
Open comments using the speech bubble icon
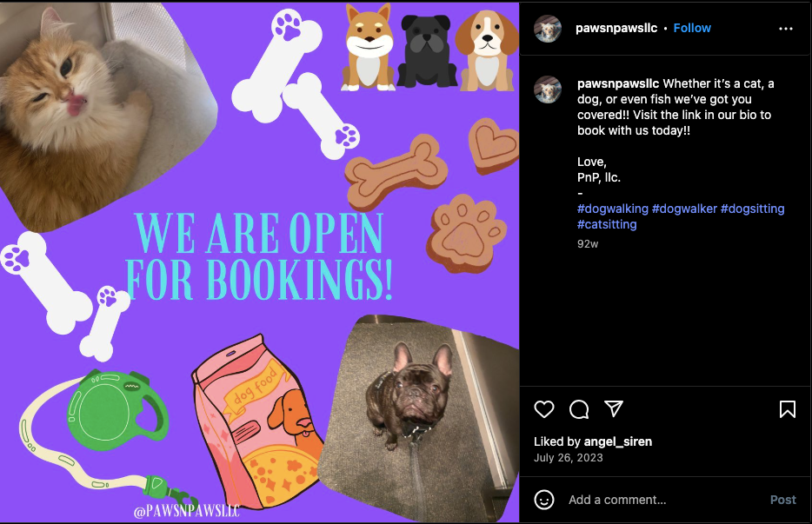click(579, 409)
